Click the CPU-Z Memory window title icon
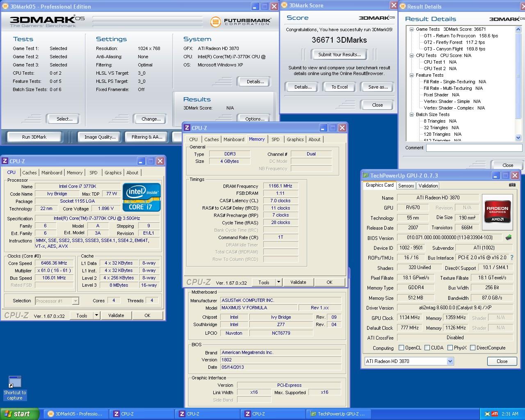Viewport: 525px width, 420px height. [x=187, y=128]
